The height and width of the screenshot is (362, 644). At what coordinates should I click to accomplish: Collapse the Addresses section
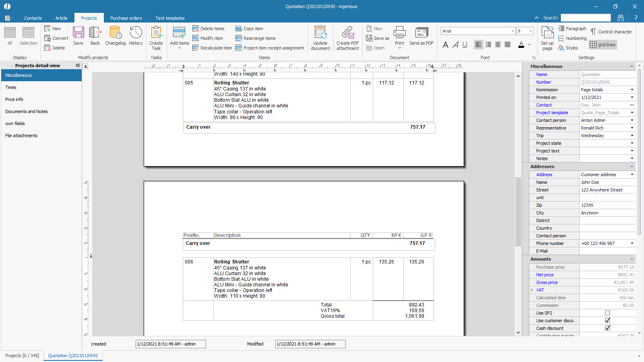(x=632, y=167)
